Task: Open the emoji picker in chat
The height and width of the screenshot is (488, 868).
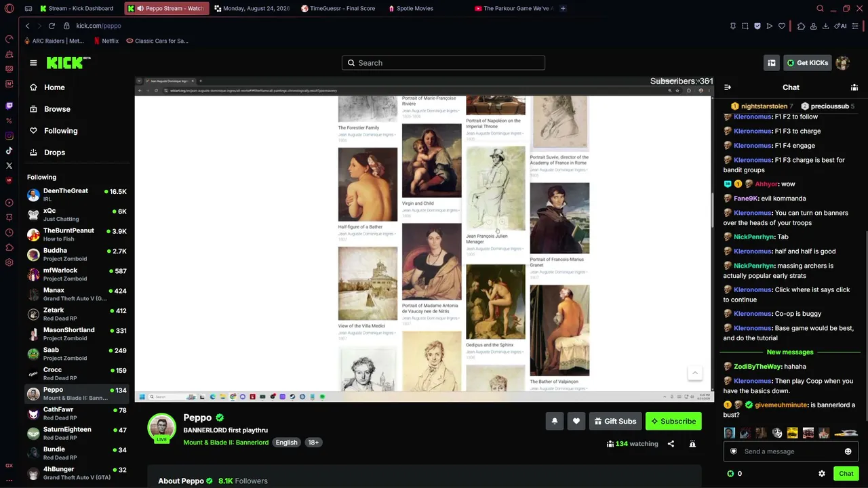Action: point(848,451)
